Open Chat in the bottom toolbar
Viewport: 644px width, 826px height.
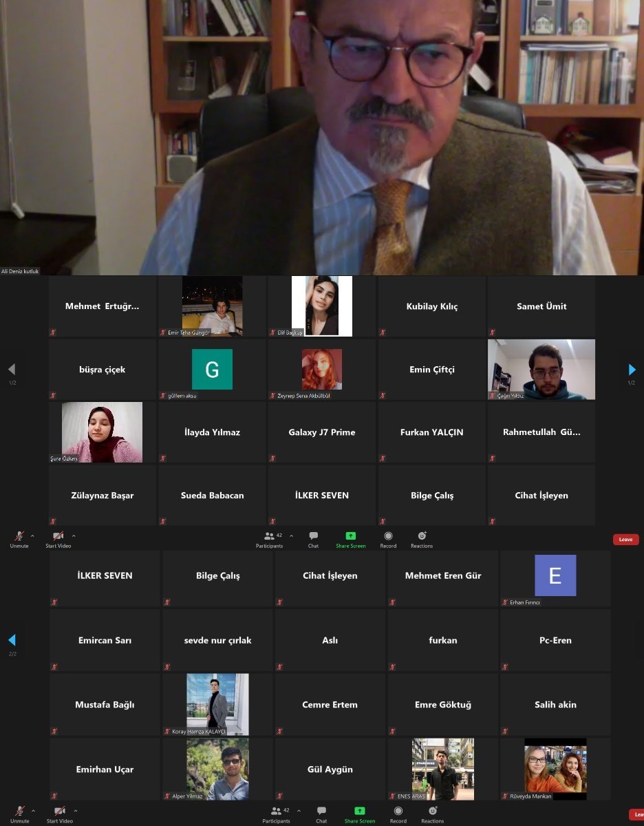point(321,814)
